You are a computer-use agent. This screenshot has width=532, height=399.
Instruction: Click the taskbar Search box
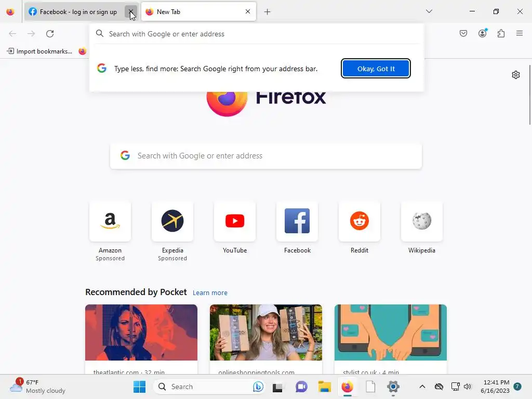tap(210, 387)
